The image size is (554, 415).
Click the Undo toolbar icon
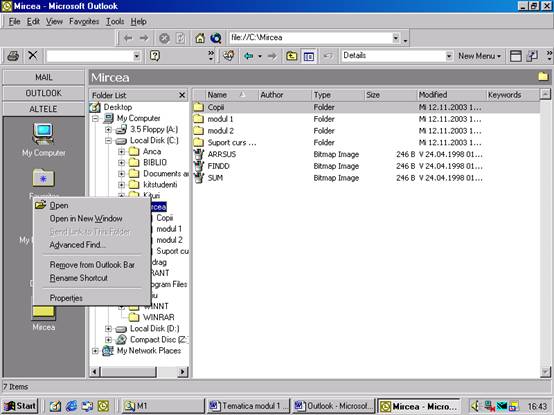tap(328, 56)
